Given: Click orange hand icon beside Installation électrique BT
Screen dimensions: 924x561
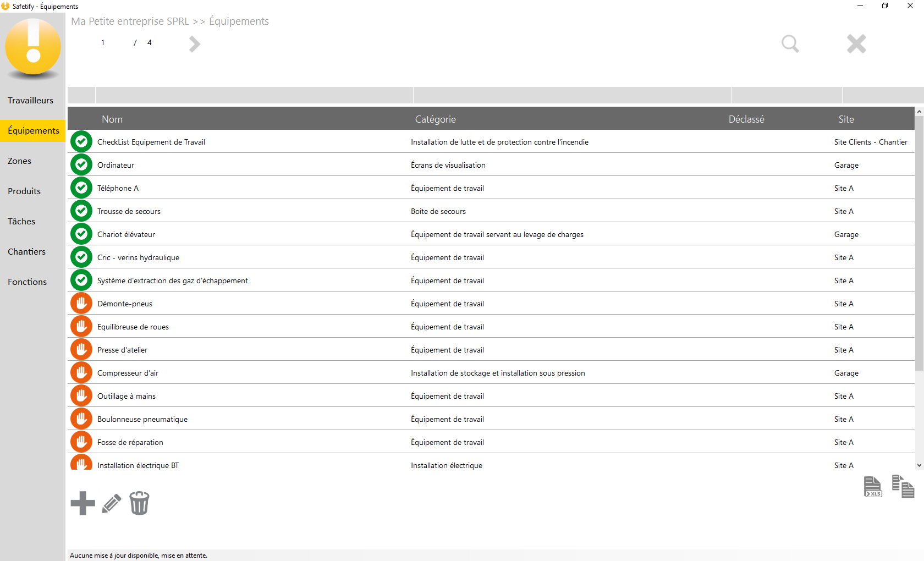Looking at the screenshot, I should [x=81, y=463].
